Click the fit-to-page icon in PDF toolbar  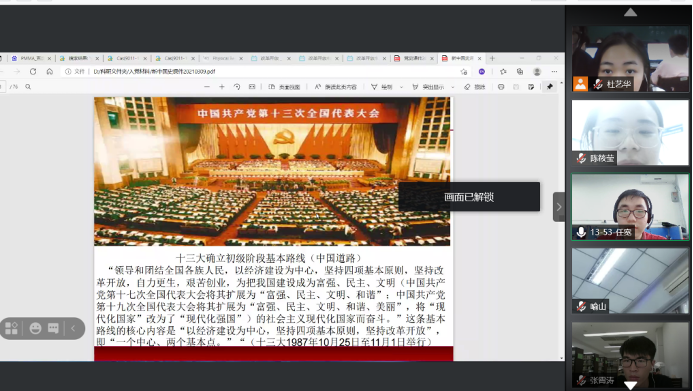[252, 87]
